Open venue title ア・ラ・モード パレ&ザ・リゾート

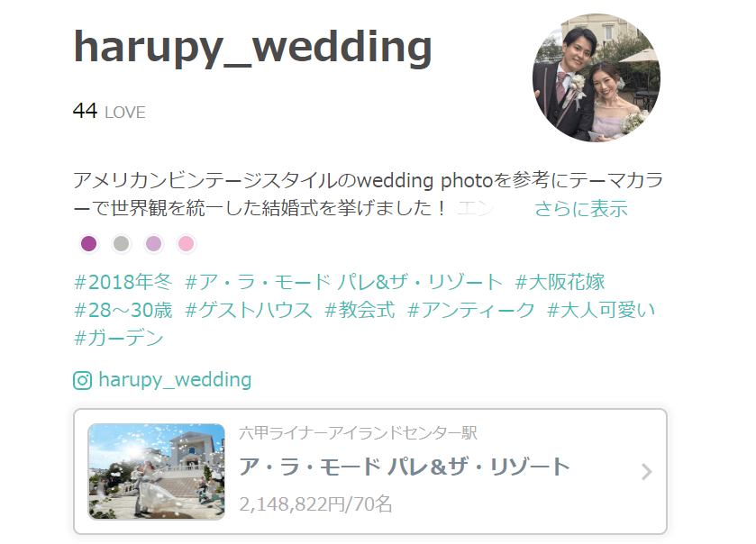(405, 467)
